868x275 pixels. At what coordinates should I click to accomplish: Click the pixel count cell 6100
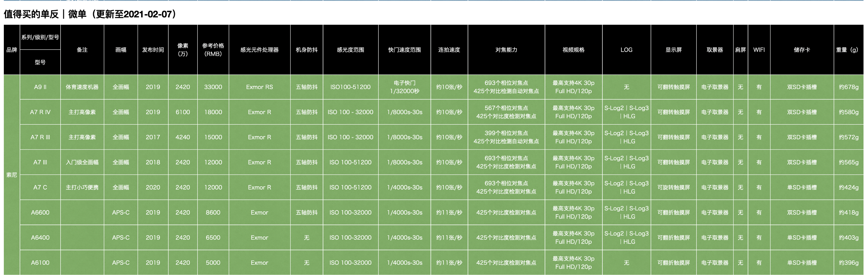tap(183, 112)
